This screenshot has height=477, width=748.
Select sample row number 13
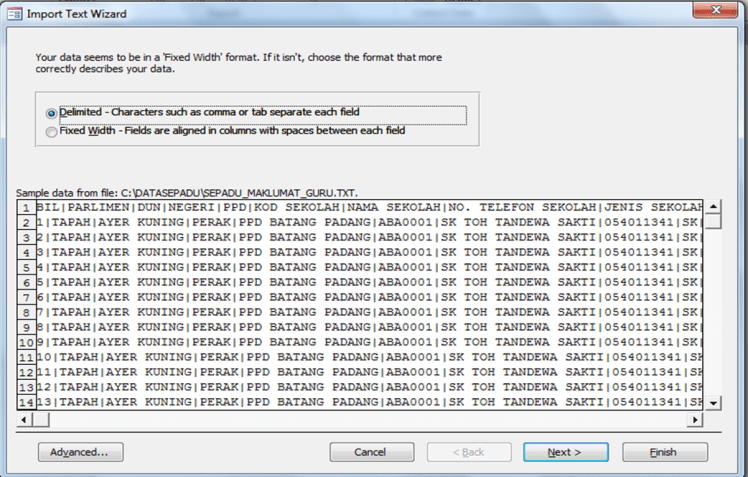(x=26, y=387)
